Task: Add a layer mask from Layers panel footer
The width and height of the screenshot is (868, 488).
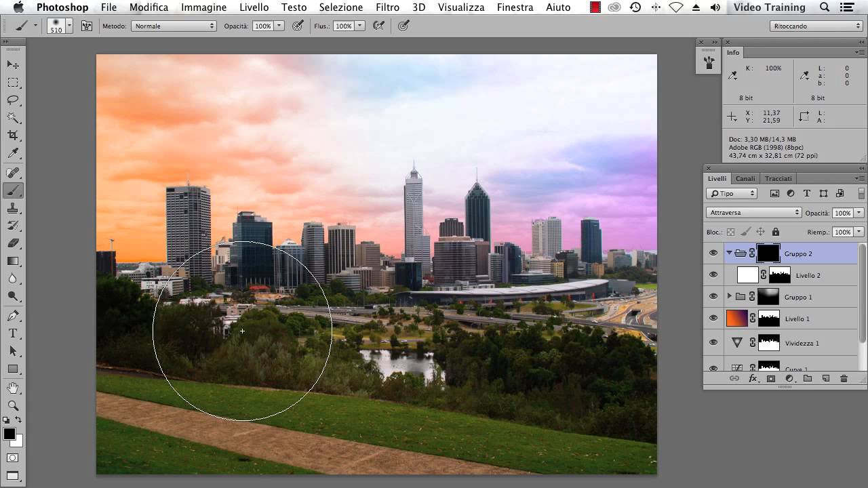Action: [x=771, y=378]
